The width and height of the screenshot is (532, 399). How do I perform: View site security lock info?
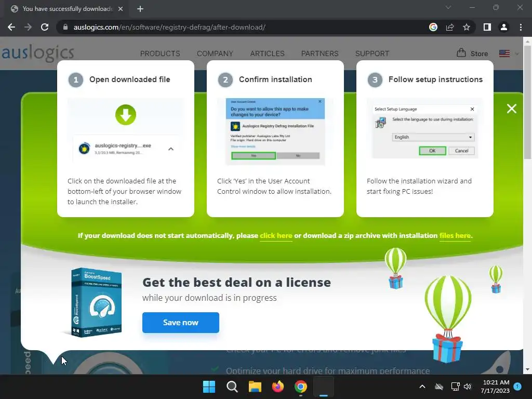[65, 27]
